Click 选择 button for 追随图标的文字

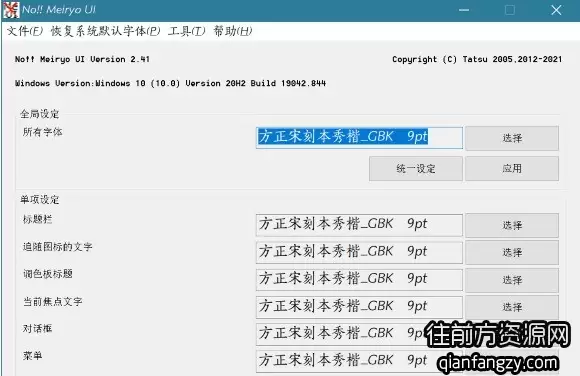[512, 252]
